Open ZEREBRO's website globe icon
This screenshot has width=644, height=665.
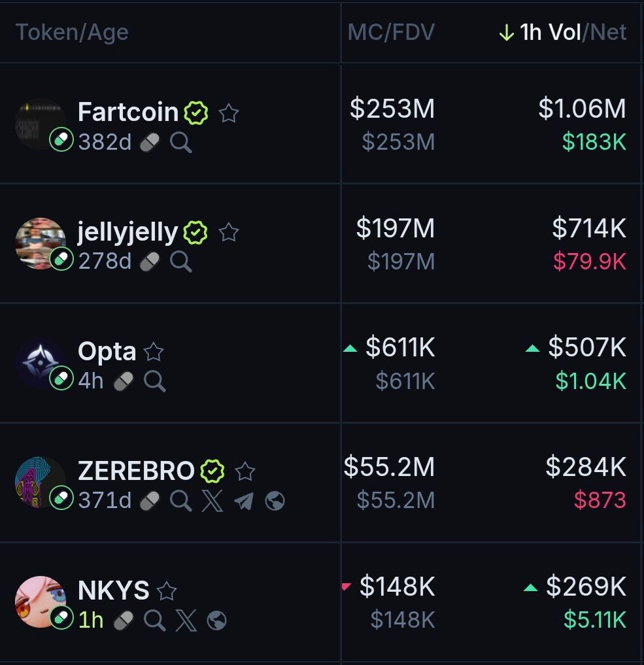(x=275, y=501)
